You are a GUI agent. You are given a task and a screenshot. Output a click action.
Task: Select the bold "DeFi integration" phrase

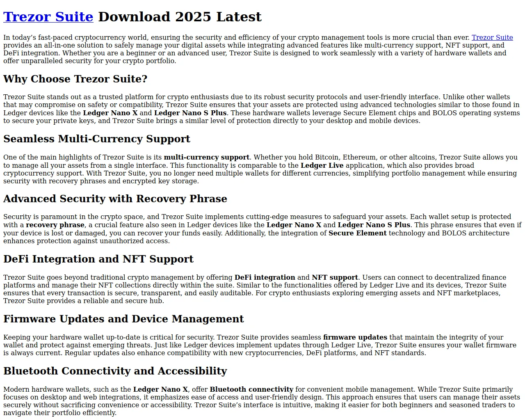click(x=265, y=277)
